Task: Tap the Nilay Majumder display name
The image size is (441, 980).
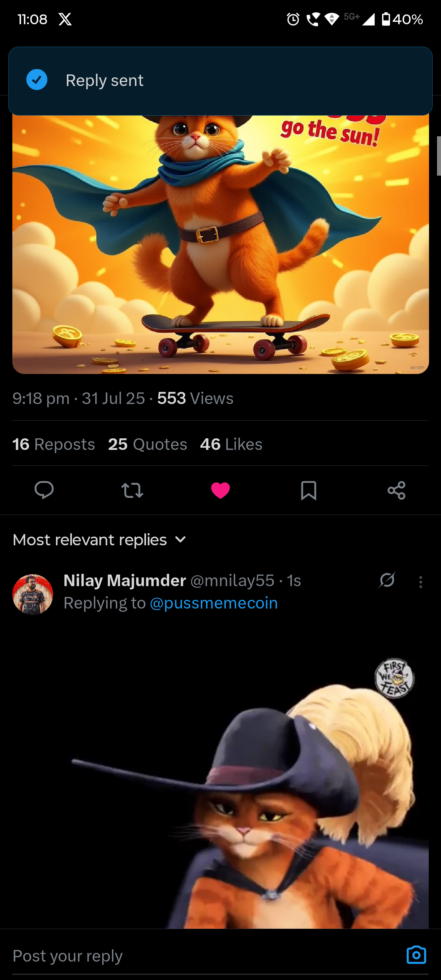Action: [x=125, y=581]
